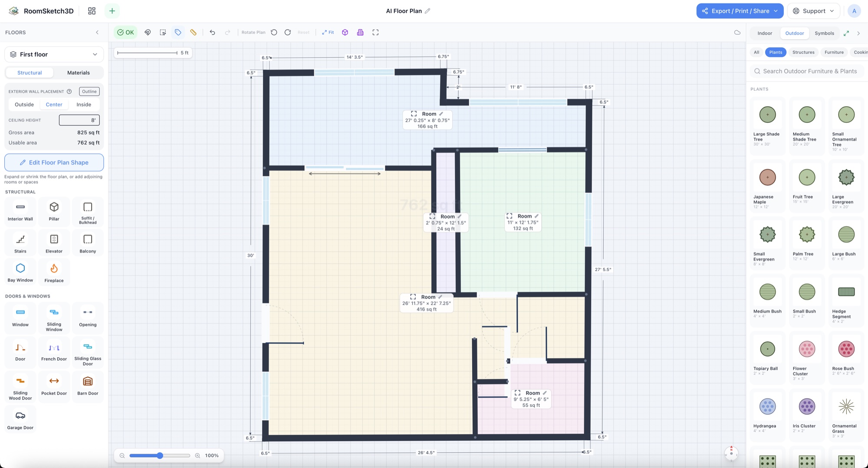The image size is (868, 468).
Task: Click the RoomSketch3D logo
Action: (x=42, y=11)
